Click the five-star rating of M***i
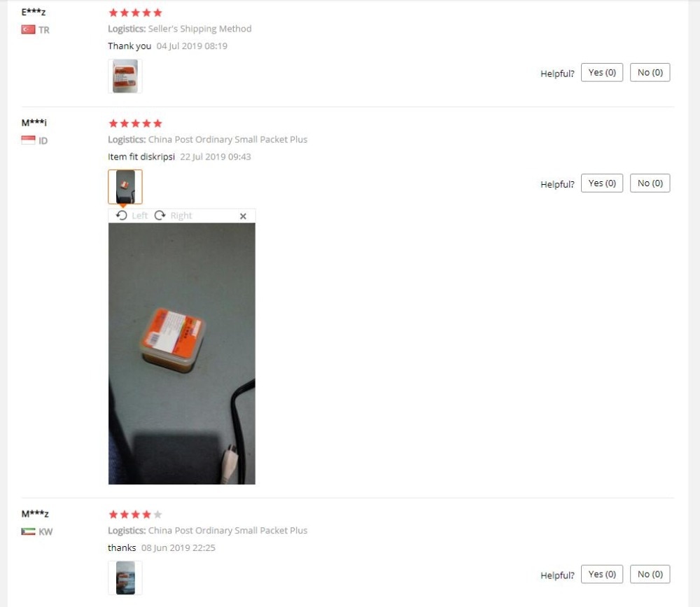 pos(135,123)
